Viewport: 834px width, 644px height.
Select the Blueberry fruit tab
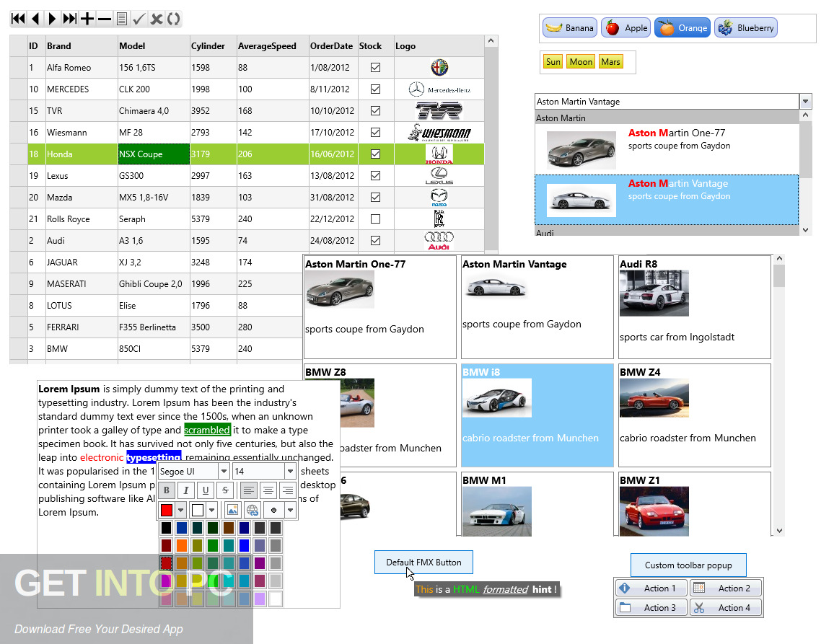coord(746,27)
